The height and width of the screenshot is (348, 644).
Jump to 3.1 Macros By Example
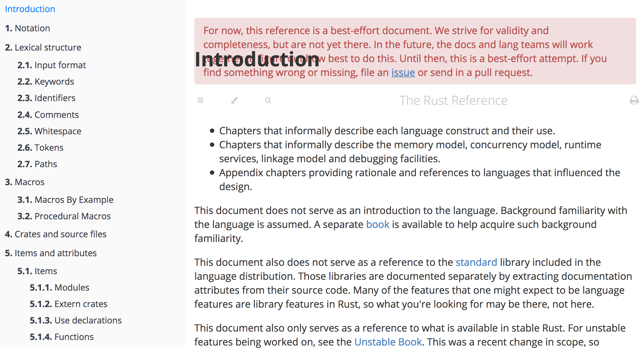(x=65, y=200)
